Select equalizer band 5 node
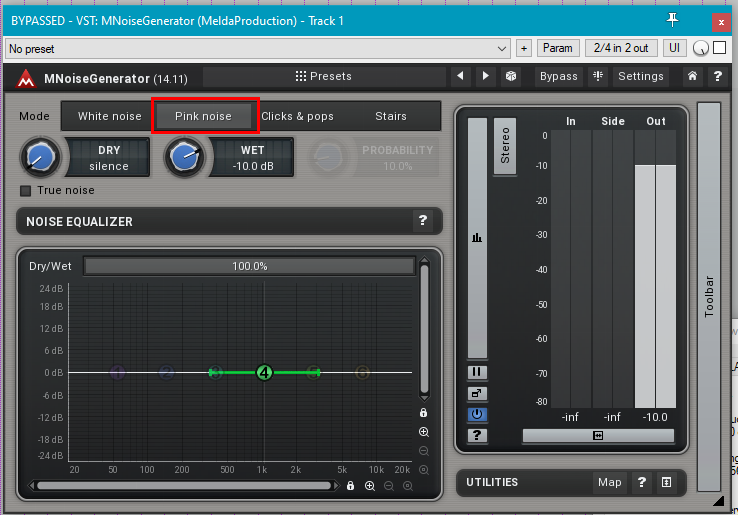Image resolution: width=738 pixels, height=515 pixels. pos(313,372)
